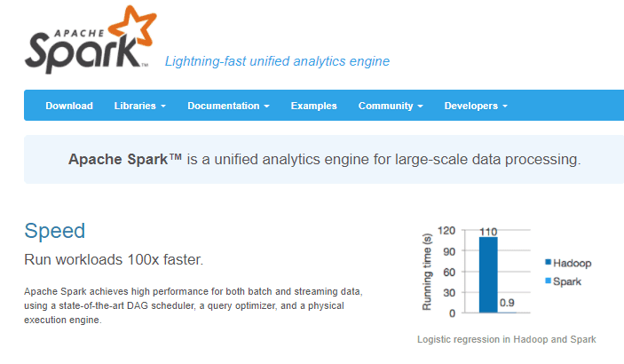The height and width of the screenshot is (364, 624).
Task: Click the Hadoop 110 bar in chart
Action: pos(488,275)
